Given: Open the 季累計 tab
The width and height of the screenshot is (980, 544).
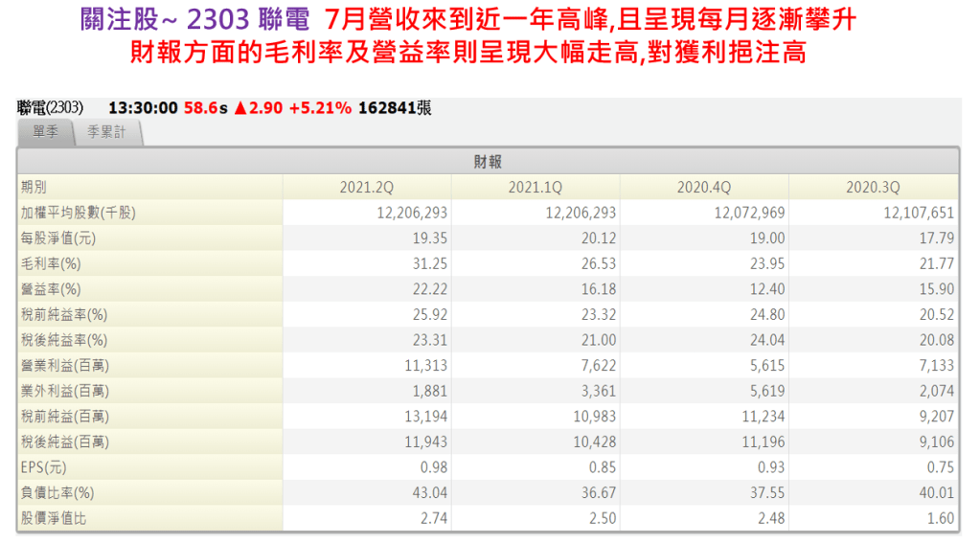Looking at the screenshot, I should (x=106, y=134).
